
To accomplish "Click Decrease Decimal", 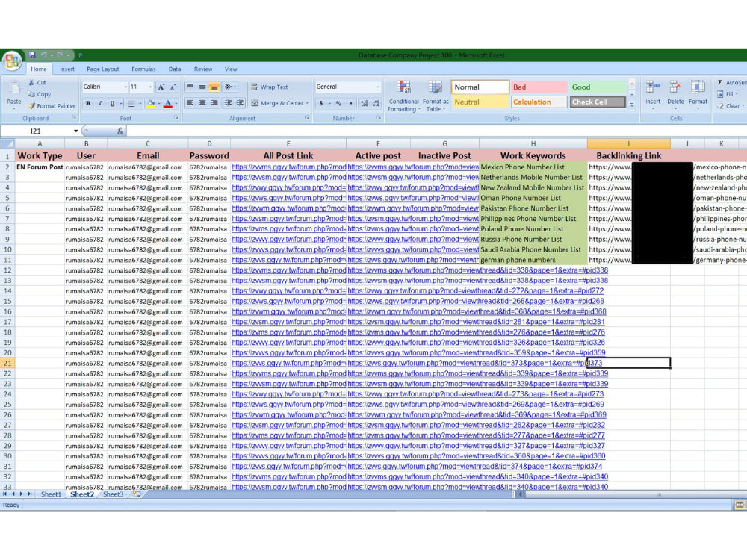I will click(x=376, y=103).
